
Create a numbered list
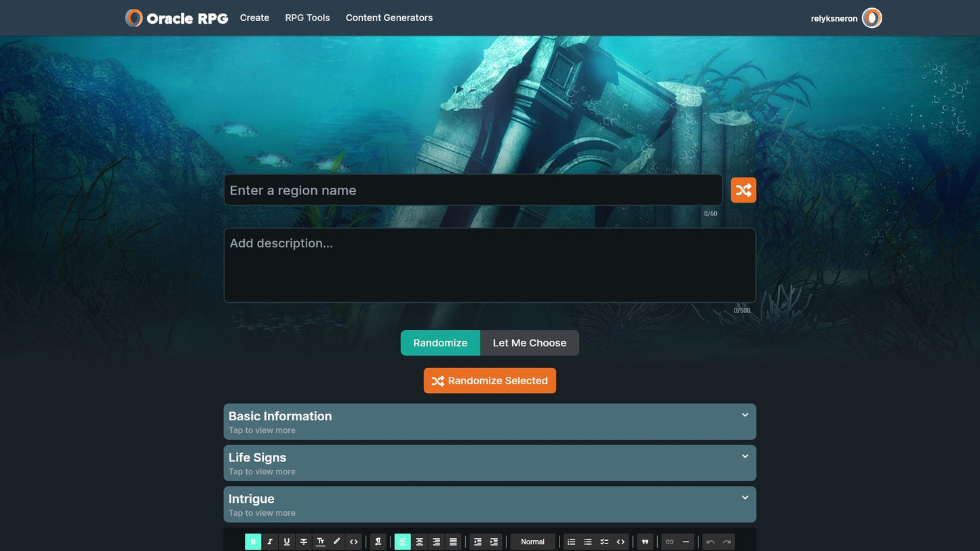pos(571,542)
